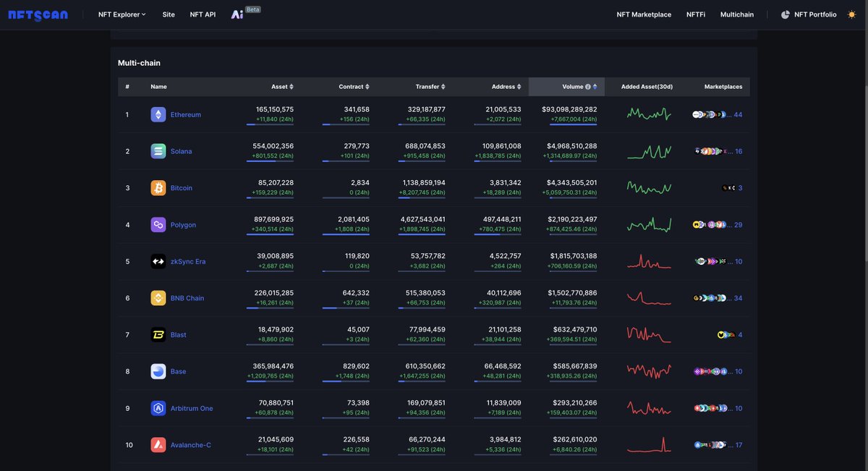
Task: Click Polygon's 29 marketplaces count
Action: [738, 225]
